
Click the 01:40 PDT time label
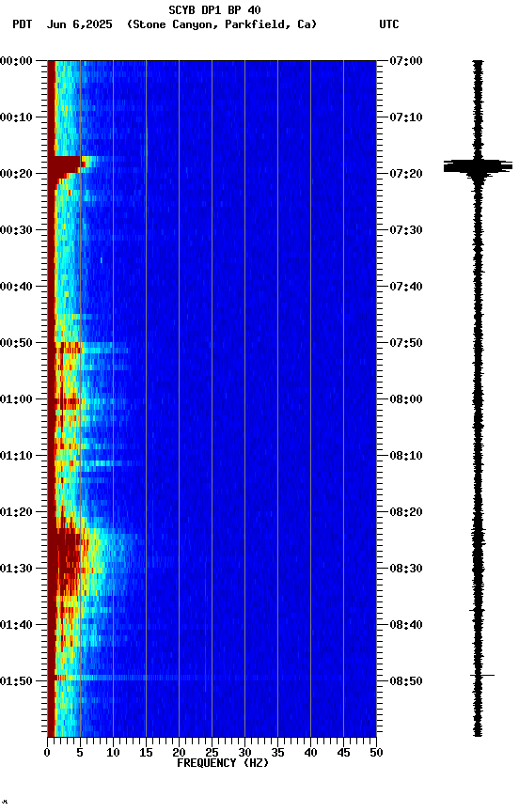(x=16, y=625)
